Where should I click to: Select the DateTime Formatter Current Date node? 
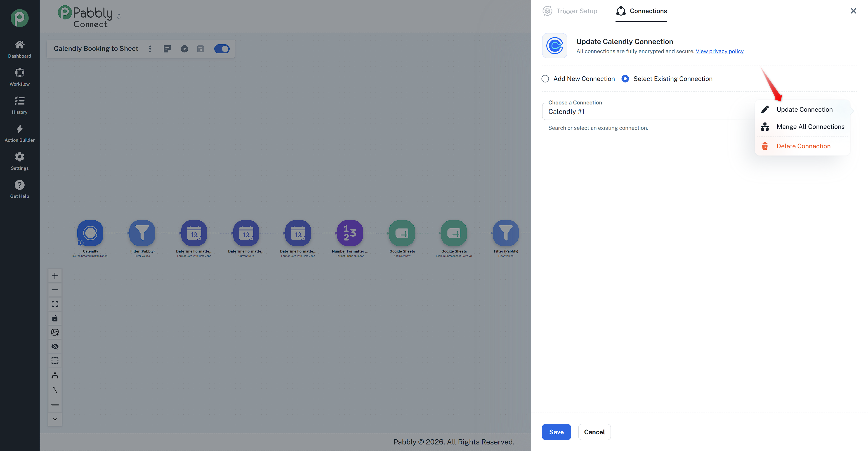click(246, 233)
